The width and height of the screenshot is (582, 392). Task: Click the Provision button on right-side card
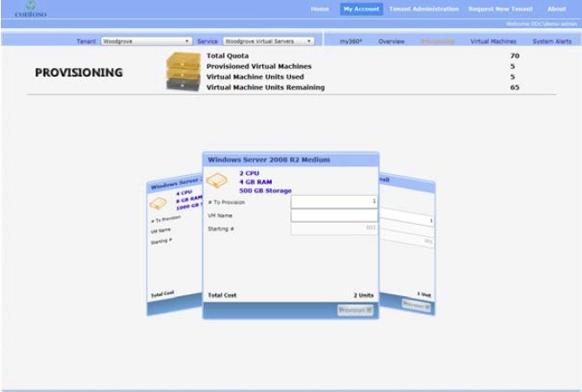416,307
